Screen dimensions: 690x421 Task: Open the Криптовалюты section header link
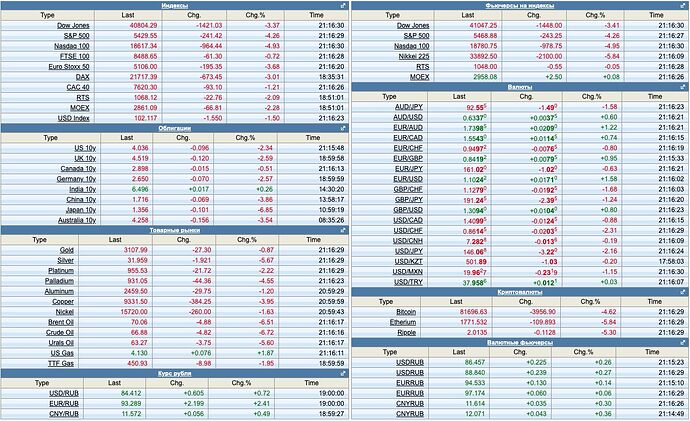click(x=520, y=292)
